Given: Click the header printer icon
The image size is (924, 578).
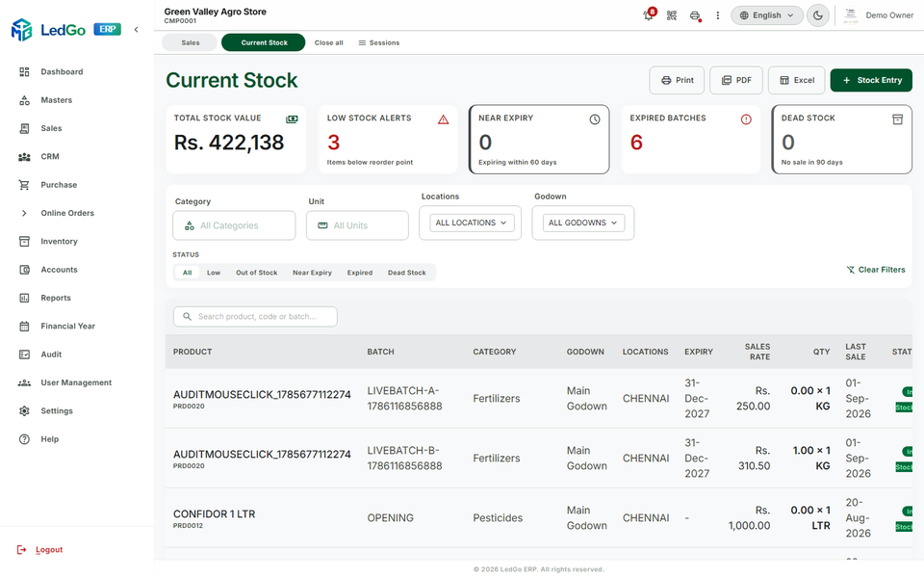Looking at the screenshot, I should [x=695, y=15].
